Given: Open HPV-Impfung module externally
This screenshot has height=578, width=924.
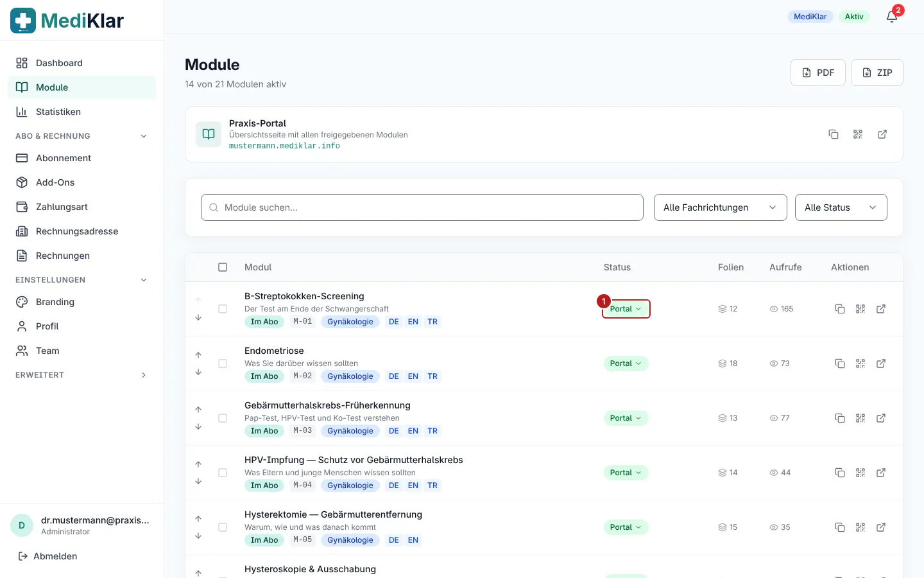Looking at the screenshot, I should pyautogui.click(x=881, y=473).
